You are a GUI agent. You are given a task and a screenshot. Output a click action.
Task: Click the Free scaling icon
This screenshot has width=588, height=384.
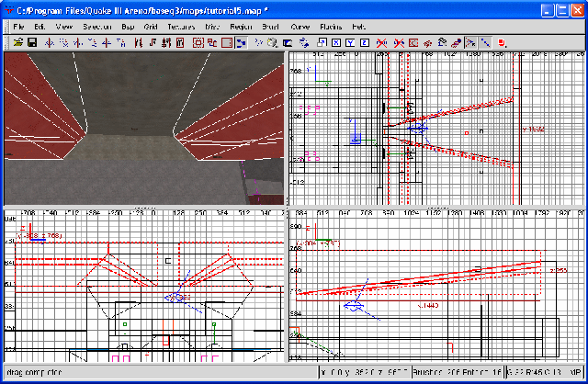(322, 43)
